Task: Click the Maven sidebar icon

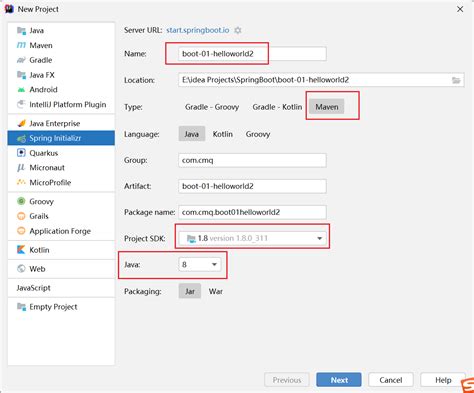Action: pos(21,45)
